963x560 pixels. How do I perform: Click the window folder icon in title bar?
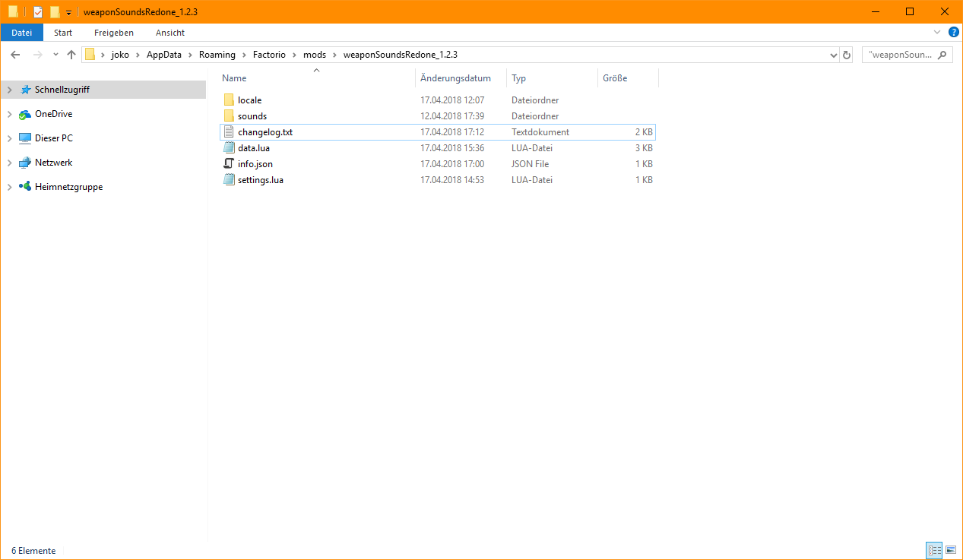pos(13,12)
